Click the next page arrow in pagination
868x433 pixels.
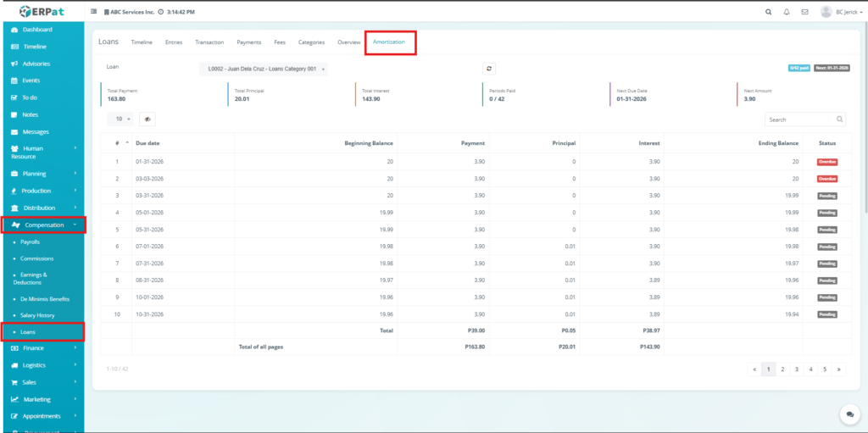pyautogui.click(x=838, y=369)
